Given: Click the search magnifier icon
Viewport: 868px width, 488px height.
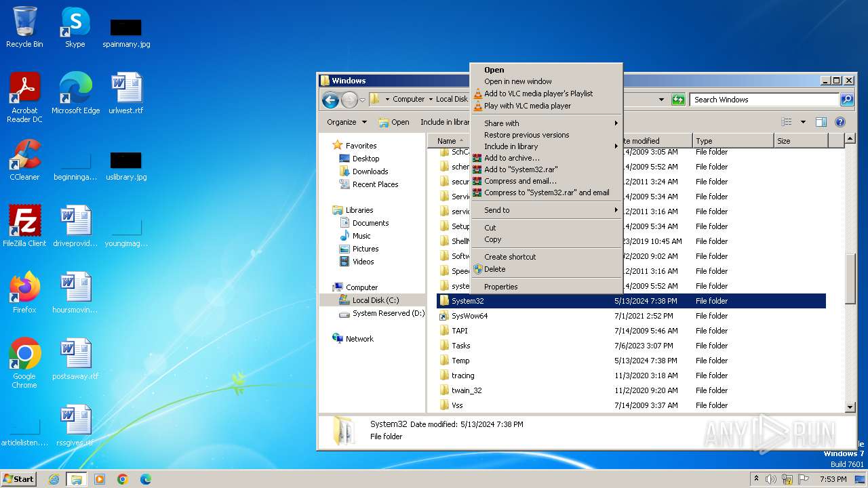Looking at the screenshot, I should coord(846,100).
